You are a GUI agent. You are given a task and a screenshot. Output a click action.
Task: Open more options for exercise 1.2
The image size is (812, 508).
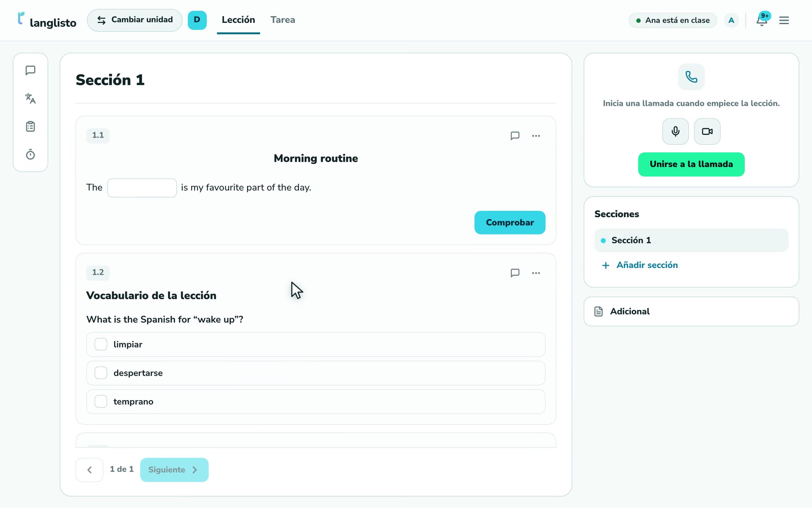[x=536, y=273]
